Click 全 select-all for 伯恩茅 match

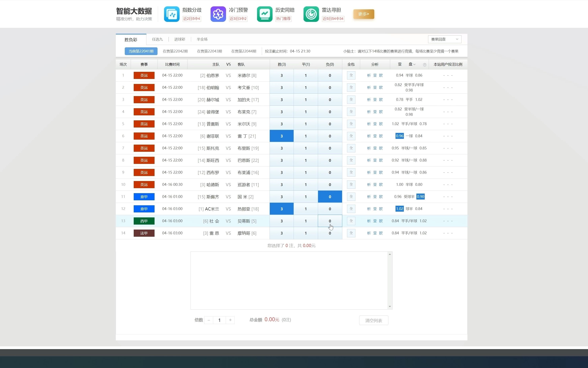[x=351, y=75]
